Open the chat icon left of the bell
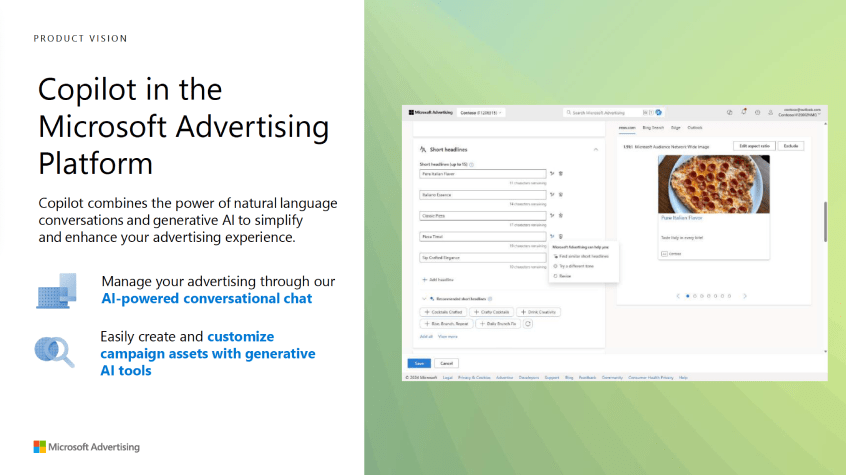The height and width of the screenshot is (475, 846). [x=729, y=112]
